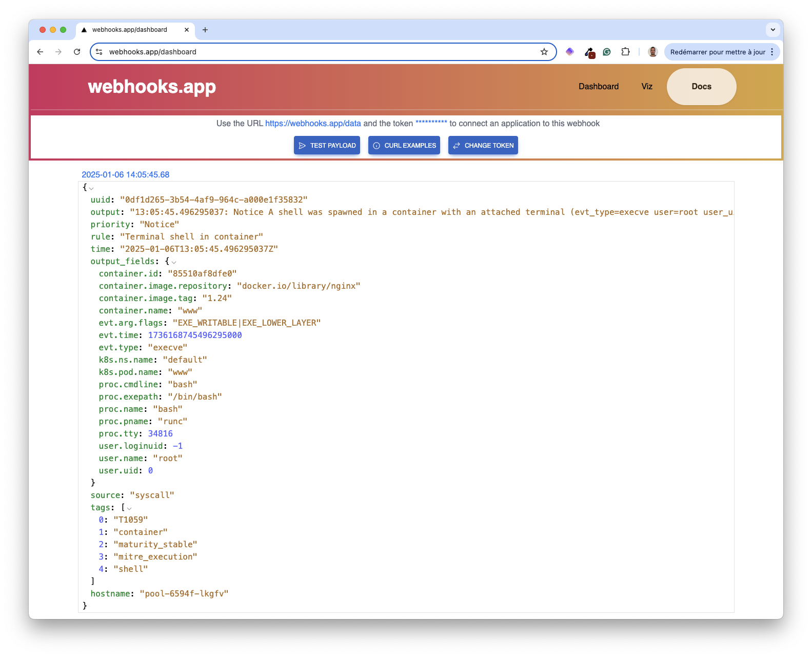
Task: Click the time value 2025-01-06T13:05:45
Action: [x=199, y=249]
